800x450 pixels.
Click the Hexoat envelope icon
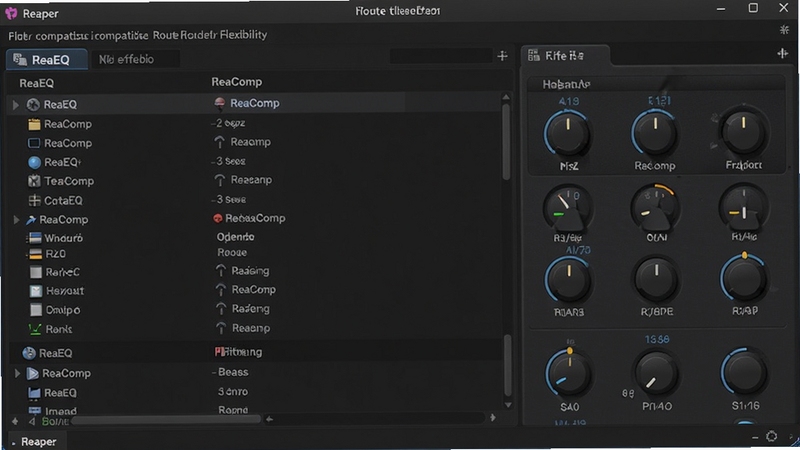(x=36, y=291)
